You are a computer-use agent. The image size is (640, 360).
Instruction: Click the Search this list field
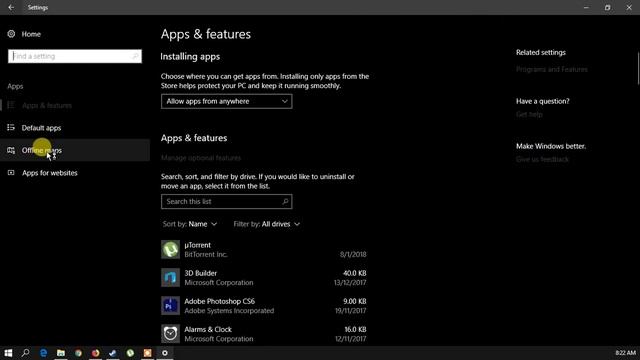[227, 202]
